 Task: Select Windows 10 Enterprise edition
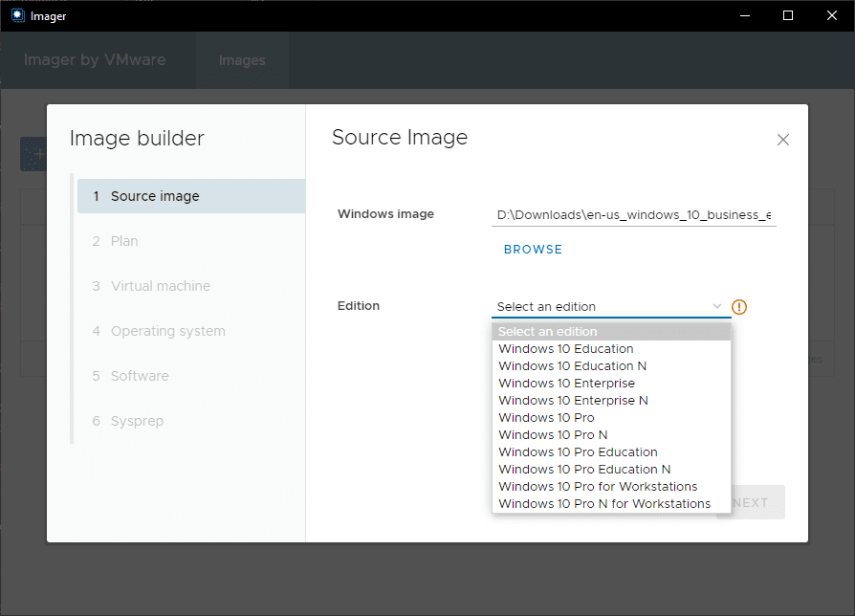point(566,384)
